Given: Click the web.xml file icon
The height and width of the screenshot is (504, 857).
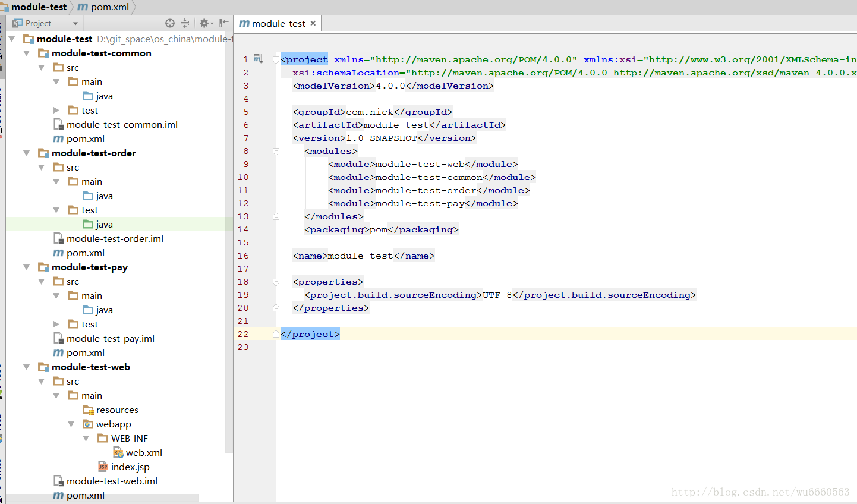Looking at the screenshot, I should 118,453.
